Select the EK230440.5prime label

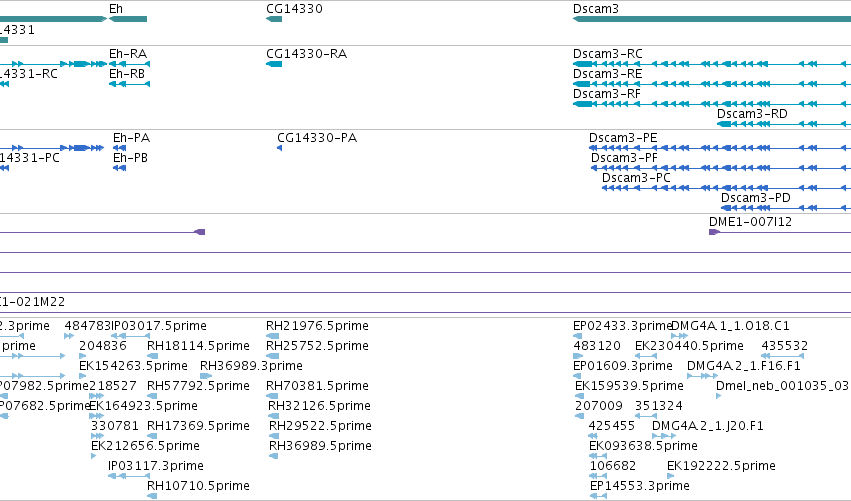coord(689,346)
